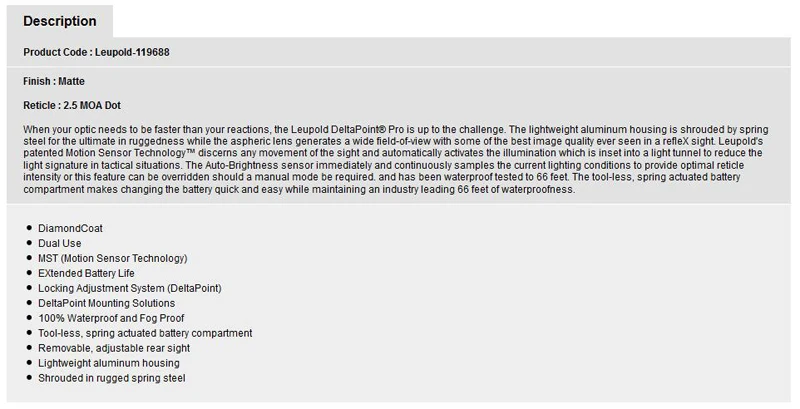Image resolution: width=800 pixels, height=409 pixels.
Task: Select DeltaPoint Mounting Solutions item
Action: coord(107,303)
